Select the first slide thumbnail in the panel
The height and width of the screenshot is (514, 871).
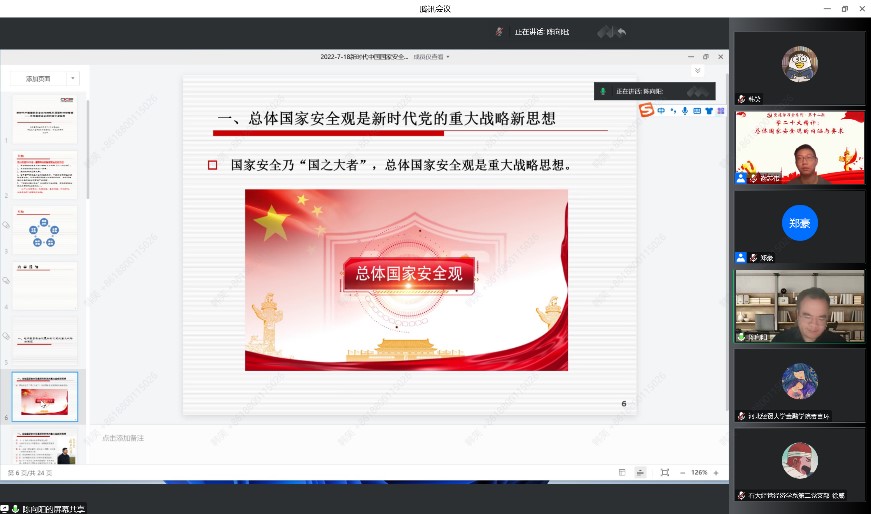pos(44,119)
